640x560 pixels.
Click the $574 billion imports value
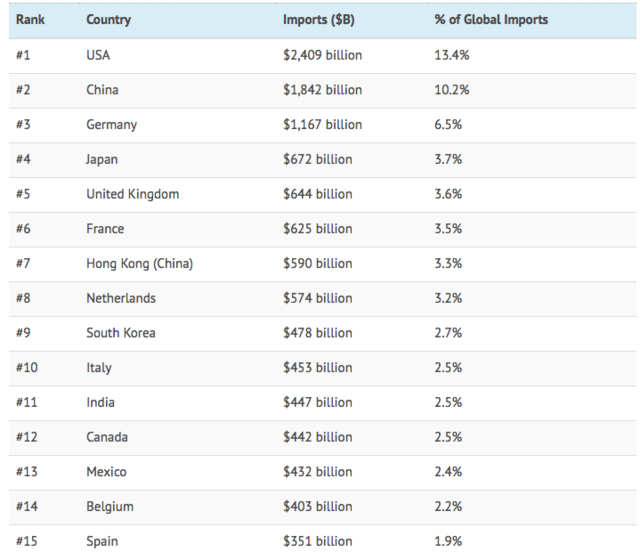[x=318, y=298]
